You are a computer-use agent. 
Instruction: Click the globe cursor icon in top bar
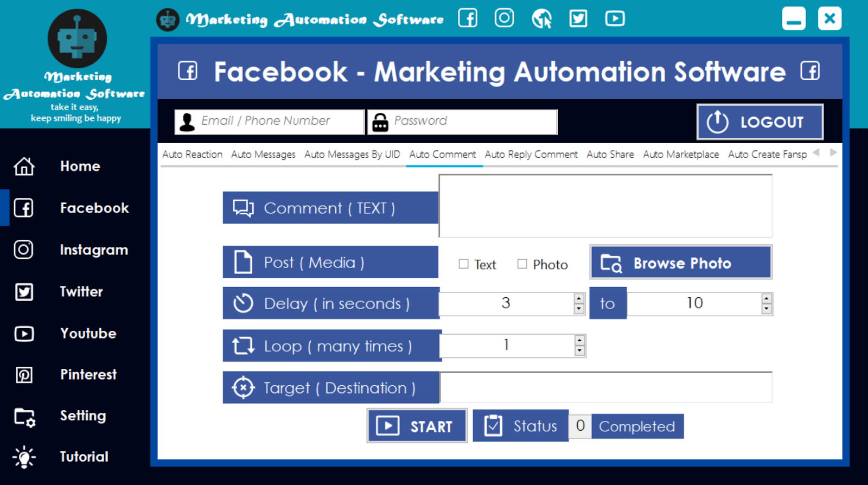(541, 18)
